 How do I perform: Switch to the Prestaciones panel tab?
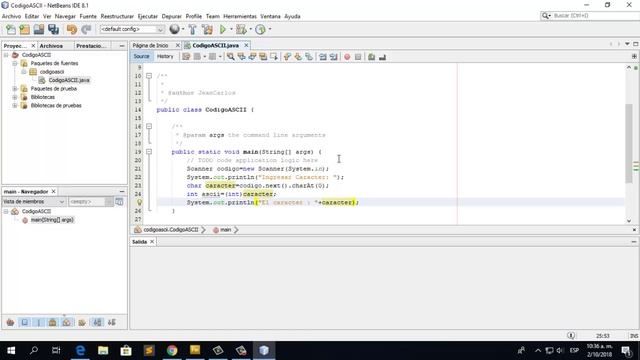point(91,46)
